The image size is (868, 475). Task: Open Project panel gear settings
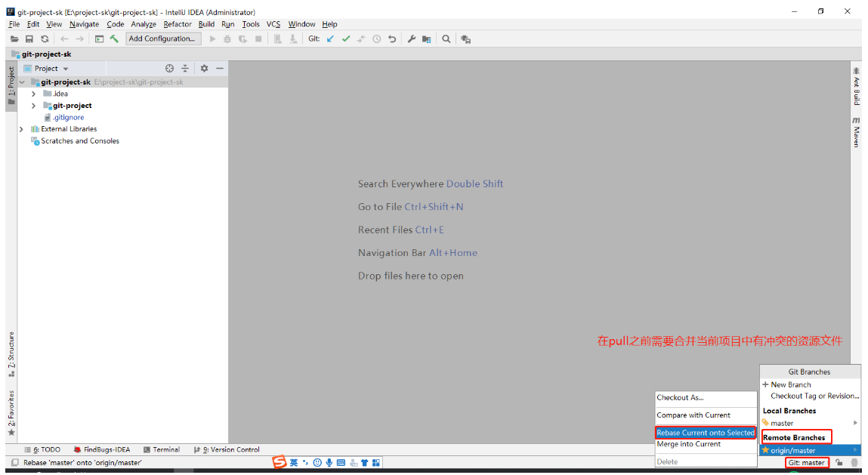(x=204, y=68)
